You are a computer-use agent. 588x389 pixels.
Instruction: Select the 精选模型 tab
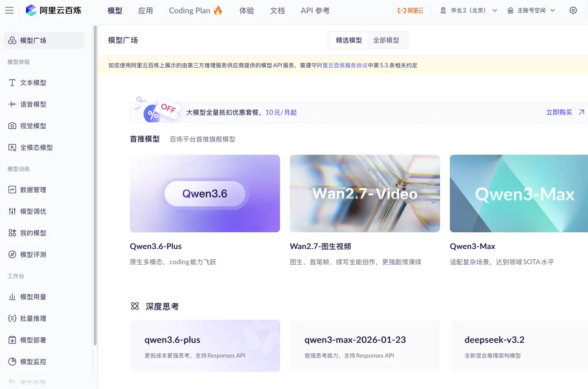(x=349, y=40)
